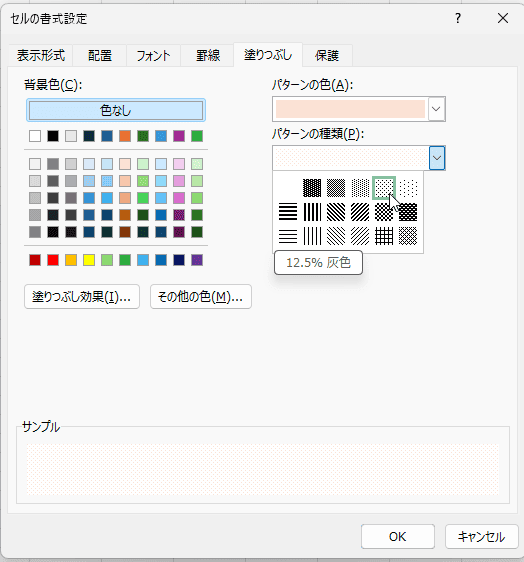This screenshot has width=524, height=562.
Task: Pick the bright red standard color swatch
Action: coord(53,260)
